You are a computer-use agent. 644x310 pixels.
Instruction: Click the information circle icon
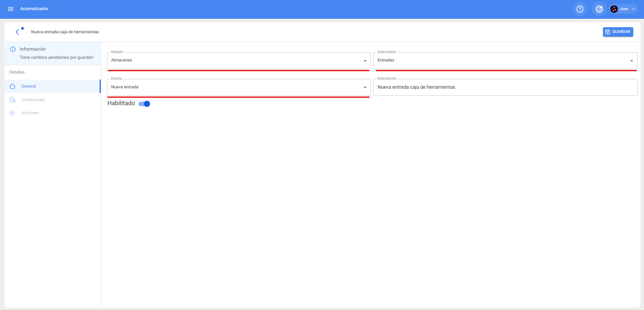(x=13, y=49)
